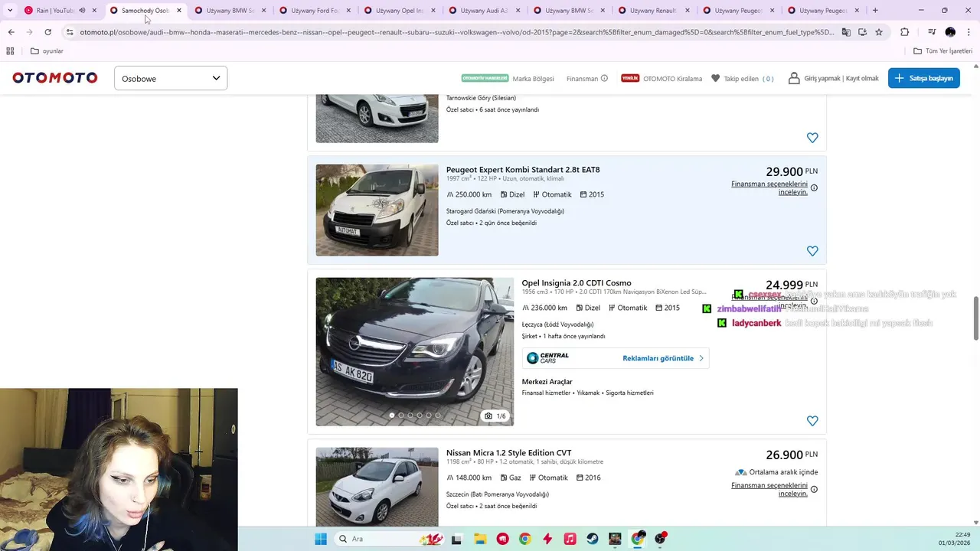Open Steam from the taskbar

click(x=593, y=539)
